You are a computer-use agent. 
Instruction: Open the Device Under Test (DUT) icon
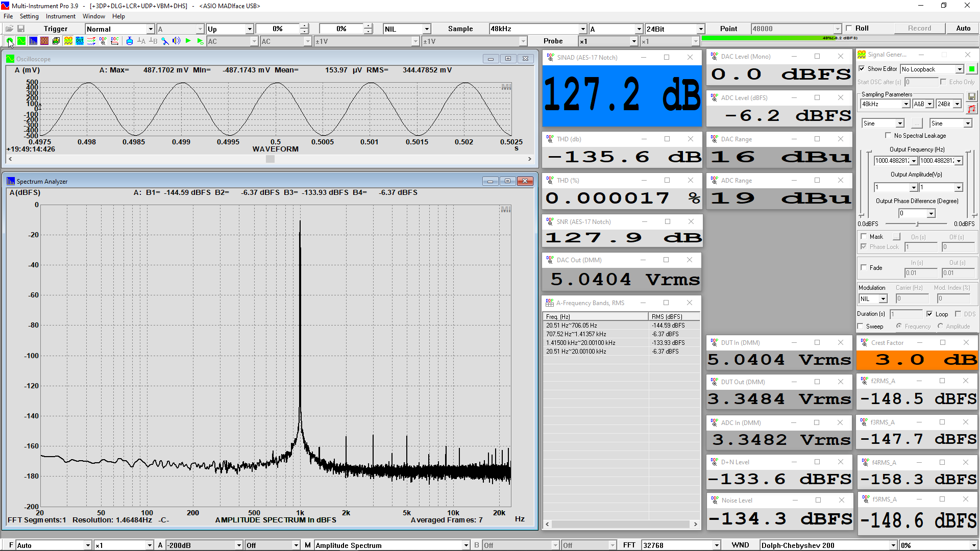pyautogui.click(x=80, y=41)
